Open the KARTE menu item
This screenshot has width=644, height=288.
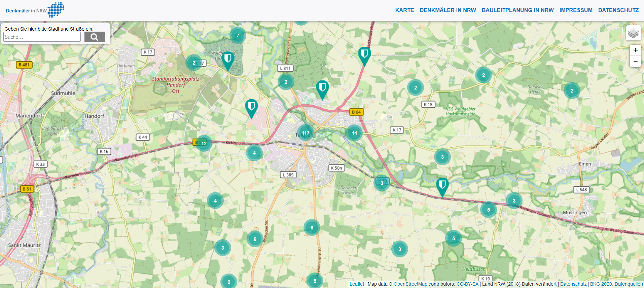pos(404,10)
